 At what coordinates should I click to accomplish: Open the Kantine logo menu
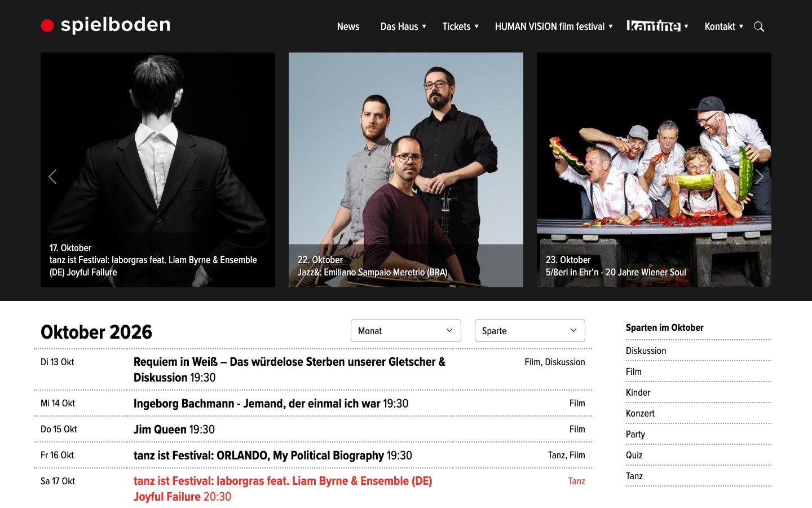tap(654, 26)
